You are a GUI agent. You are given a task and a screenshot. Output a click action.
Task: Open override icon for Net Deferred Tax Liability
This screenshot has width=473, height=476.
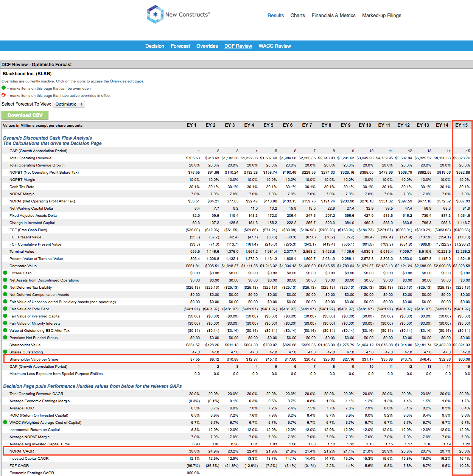click(x=5, y=287)
